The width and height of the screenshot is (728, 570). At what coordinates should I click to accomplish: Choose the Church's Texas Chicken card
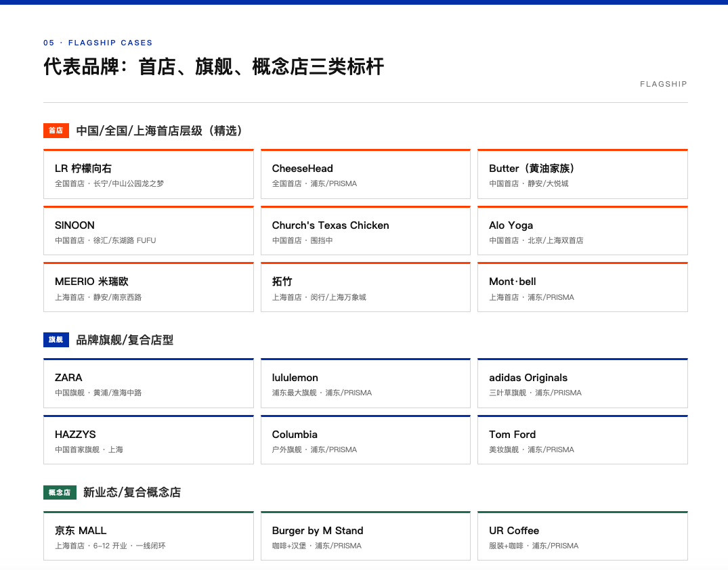coord(366,231)
